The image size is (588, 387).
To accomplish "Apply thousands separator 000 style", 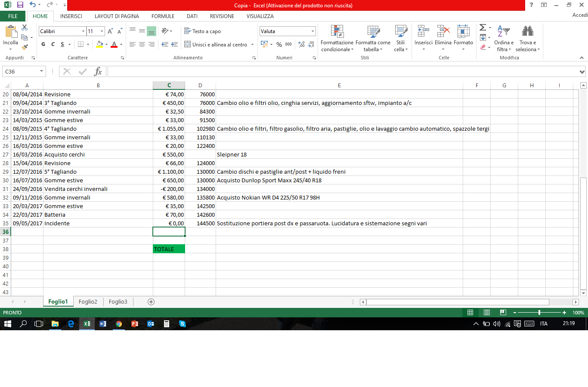I will tap(288, 44).
